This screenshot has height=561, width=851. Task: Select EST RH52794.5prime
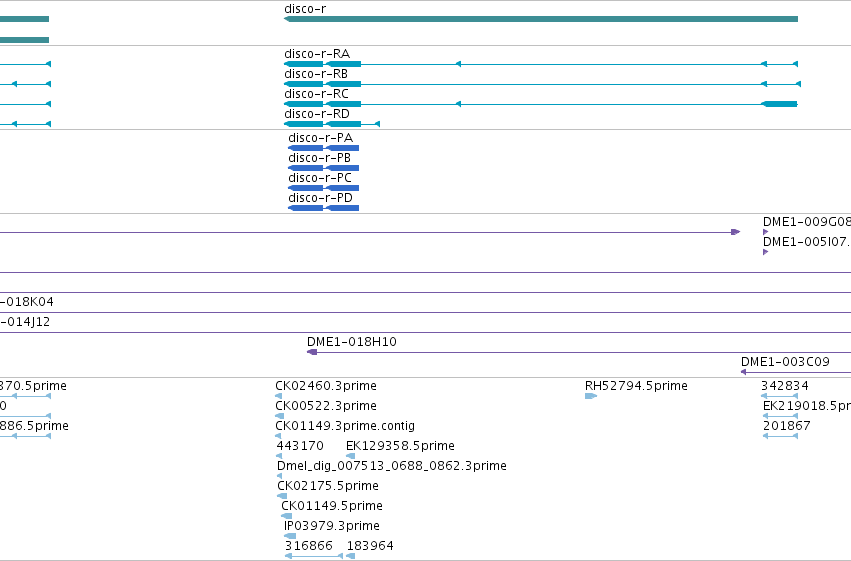tap(636, 386)
